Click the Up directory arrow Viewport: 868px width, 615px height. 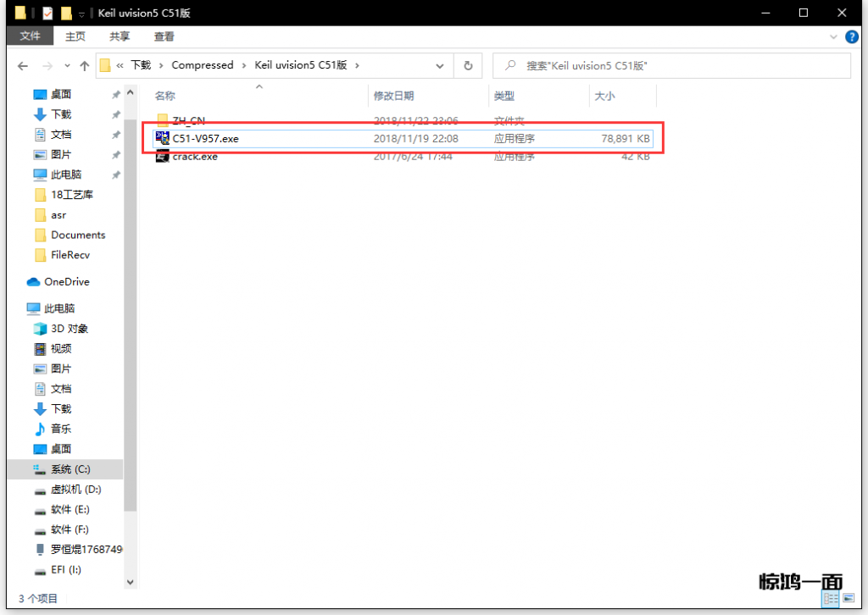point(84,66)
